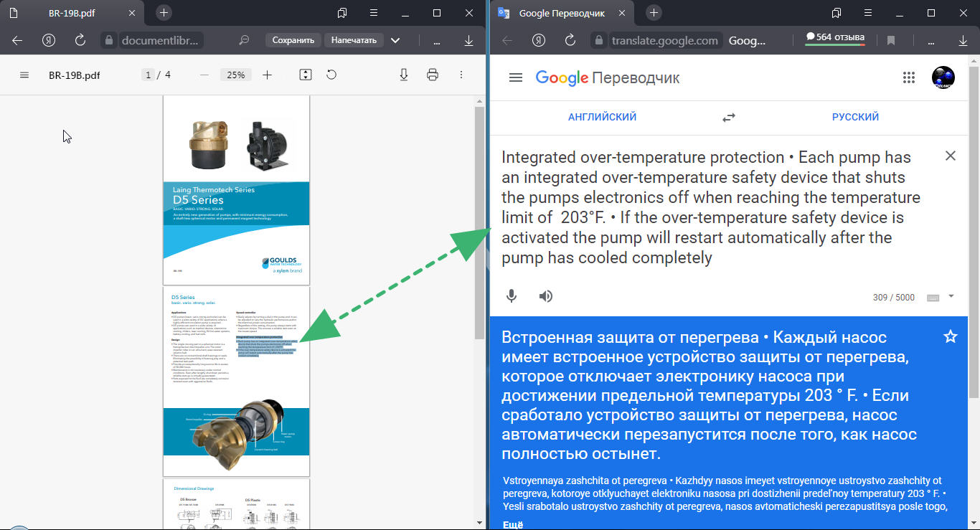Open the PDF viewer sidebar menu

pos(24,75)
